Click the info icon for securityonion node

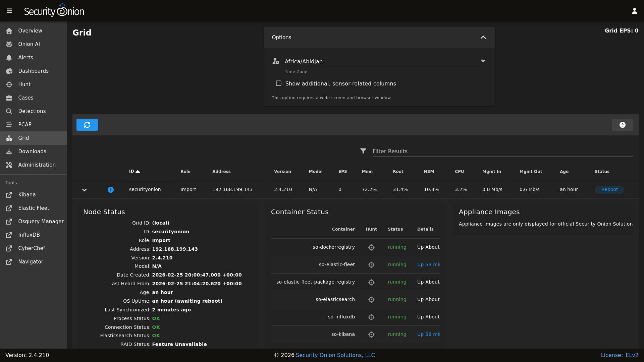[x=111, y=190]
